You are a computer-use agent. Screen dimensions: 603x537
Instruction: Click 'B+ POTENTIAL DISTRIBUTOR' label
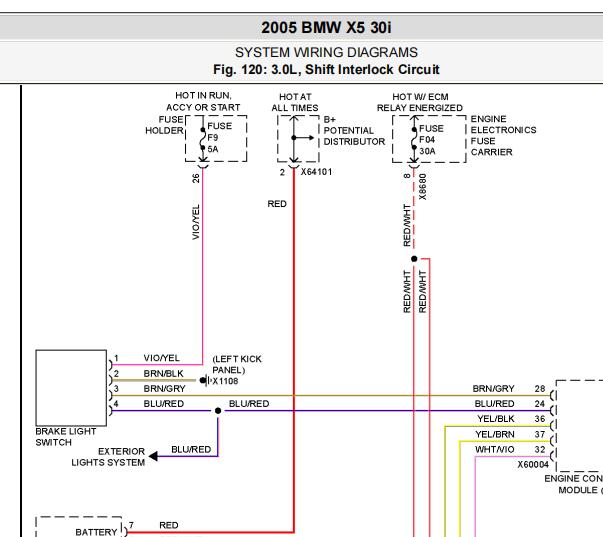(354, 130)
